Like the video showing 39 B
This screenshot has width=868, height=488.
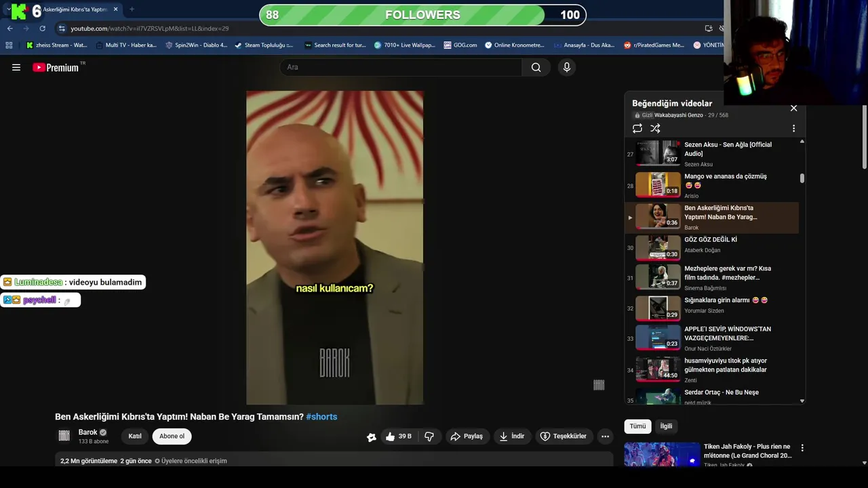click(399, 436)
